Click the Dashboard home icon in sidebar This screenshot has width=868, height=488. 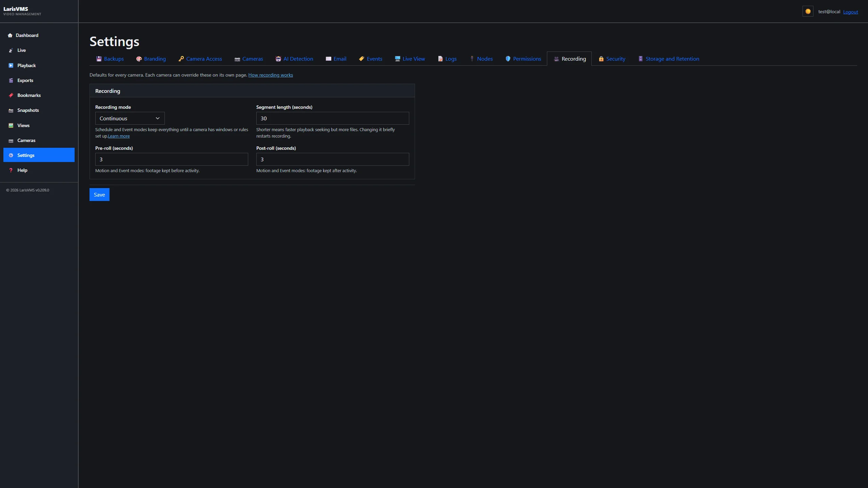[x=10, y=35]
